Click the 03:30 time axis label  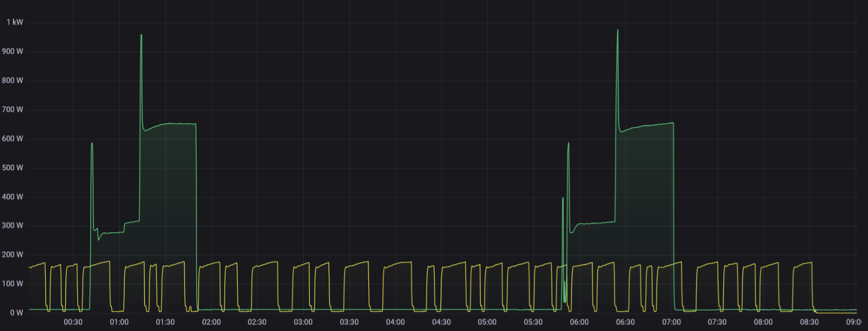349,322
